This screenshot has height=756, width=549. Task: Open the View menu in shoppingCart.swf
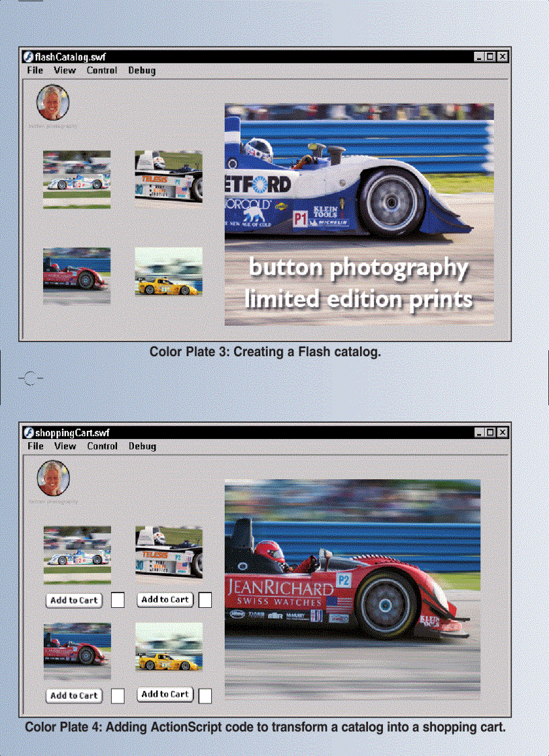[65, 446]
